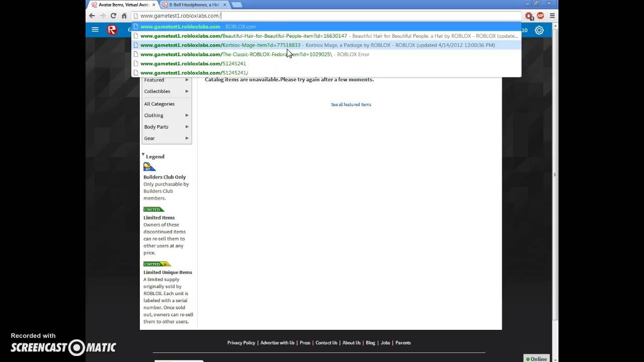This screenshot has height=362, width=644.
Task: Click the Adblock Plus extension icon
Action: point(540,16)
